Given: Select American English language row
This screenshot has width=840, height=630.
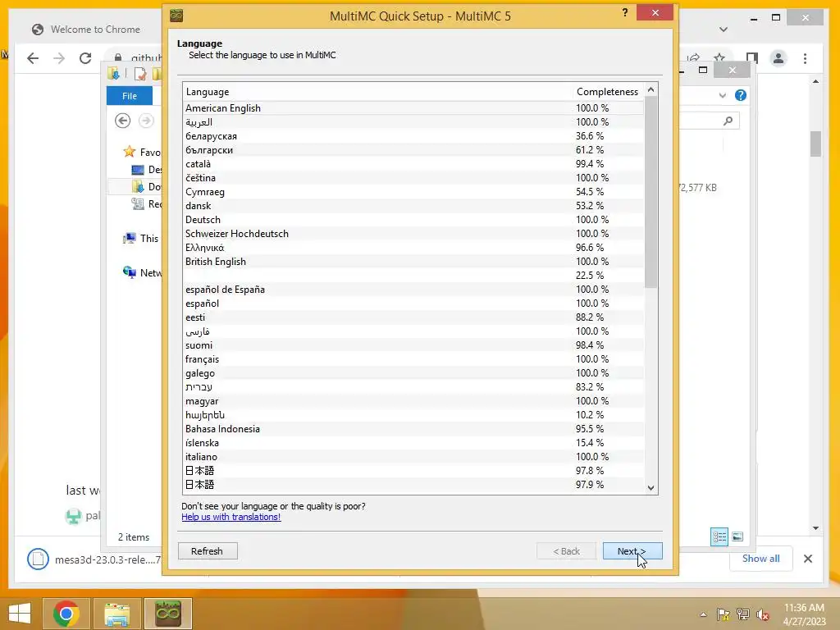Looking at the screenshot, I should 413,108.
